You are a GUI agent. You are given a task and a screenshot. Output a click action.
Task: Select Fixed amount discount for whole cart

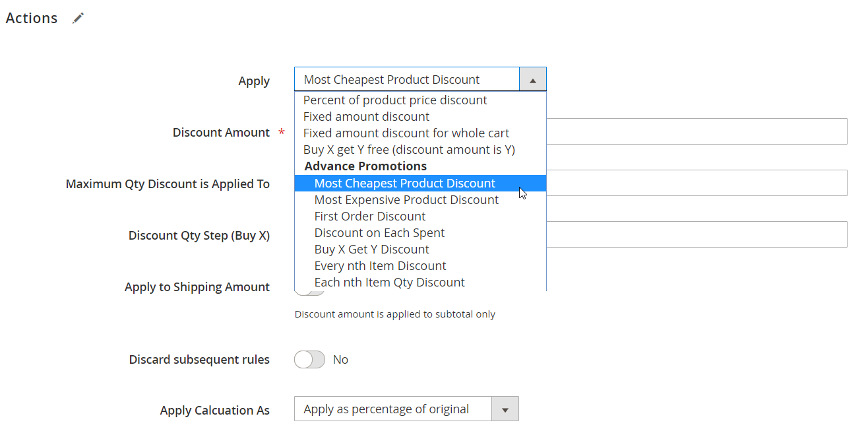pos(406,133)
